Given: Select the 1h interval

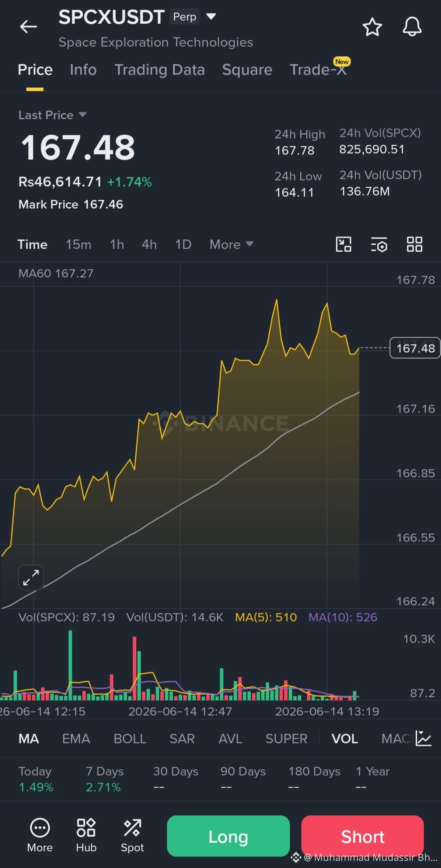Looking at the screenshot, I should (x=117, y=244).
